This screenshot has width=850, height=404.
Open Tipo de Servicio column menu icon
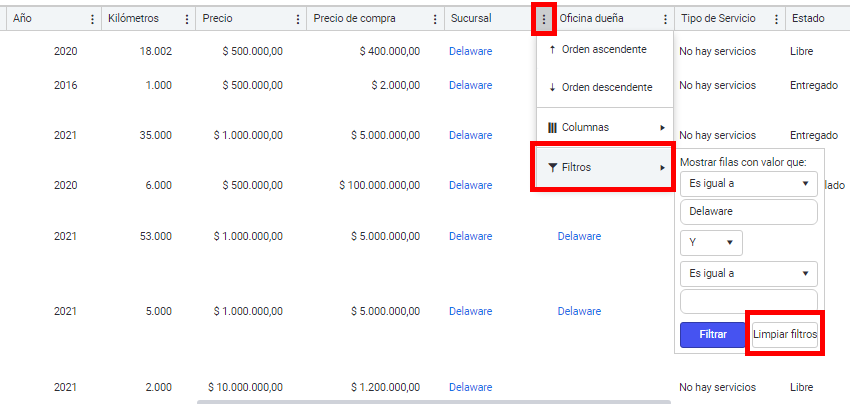(x=777, y=19)
